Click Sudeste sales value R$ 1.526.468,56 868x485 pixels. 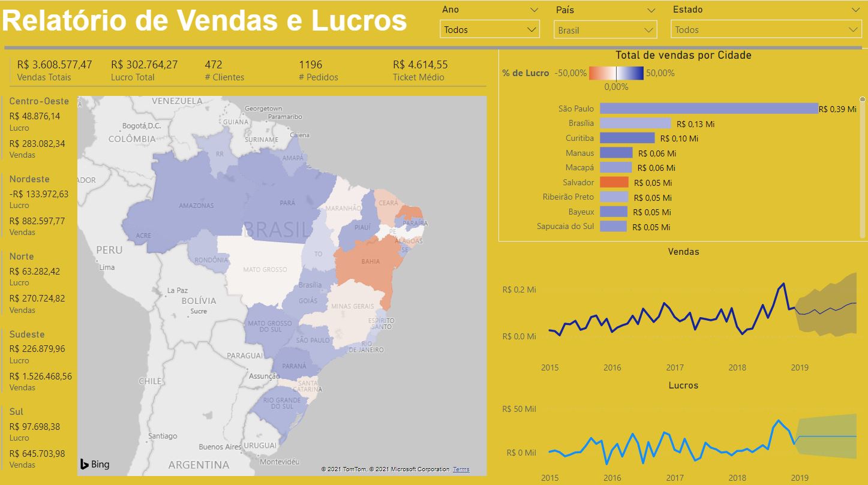click(x=40, y=376)
